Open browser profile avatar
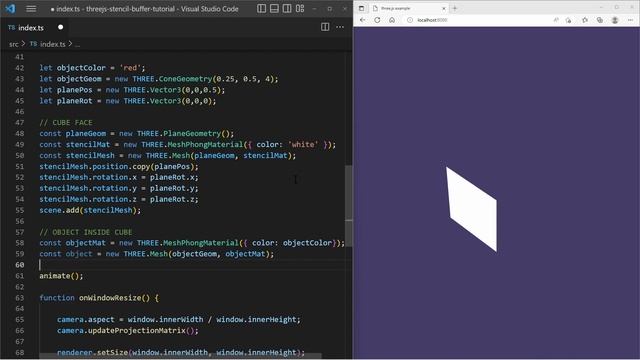 click(615, 20)
